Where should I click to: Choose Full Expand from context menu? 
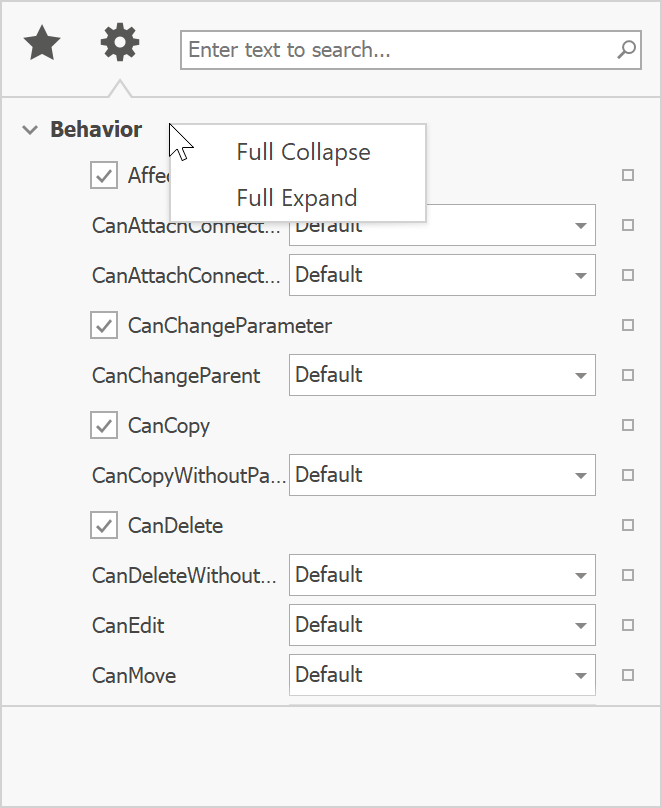point(297,197)
